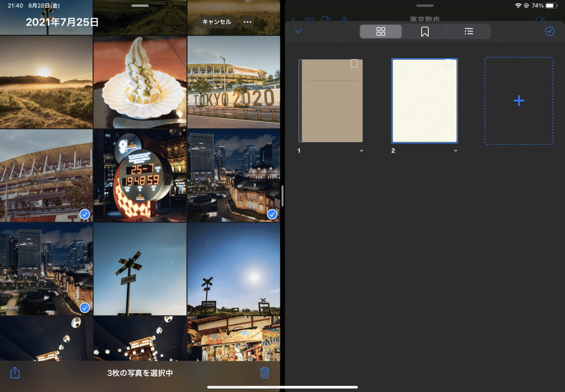Image resolution: width=565 pixels, height=392 pixels.
Task: Tap the Wi-Fi status icon
Action: tap(518, 6)
